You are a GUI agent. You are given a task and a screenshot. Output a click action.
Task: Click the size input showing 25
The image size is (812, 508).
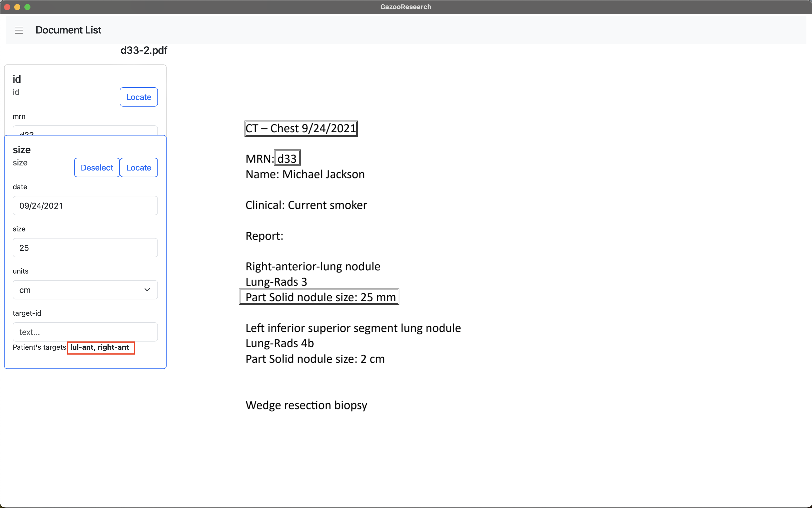(x=85, y=248)
